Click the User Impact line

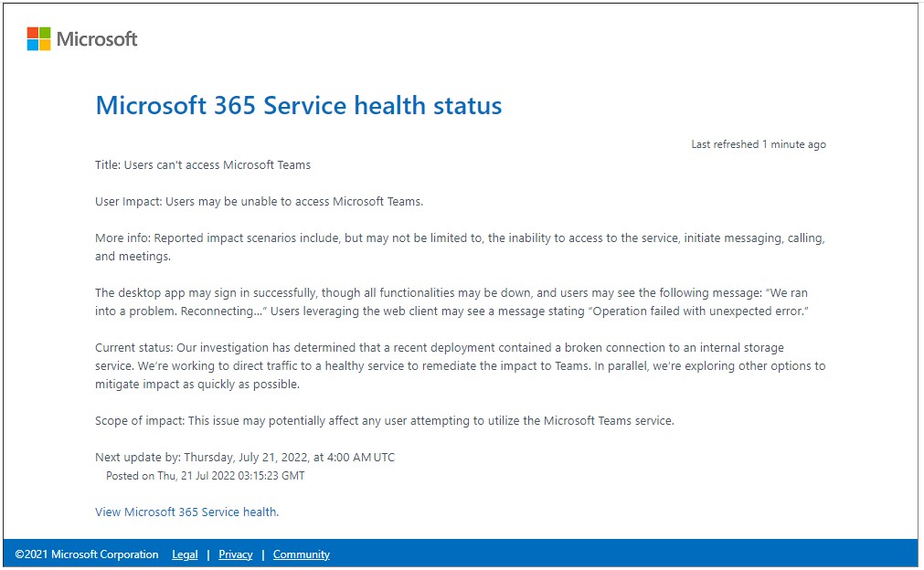click(x=259, y=202)
